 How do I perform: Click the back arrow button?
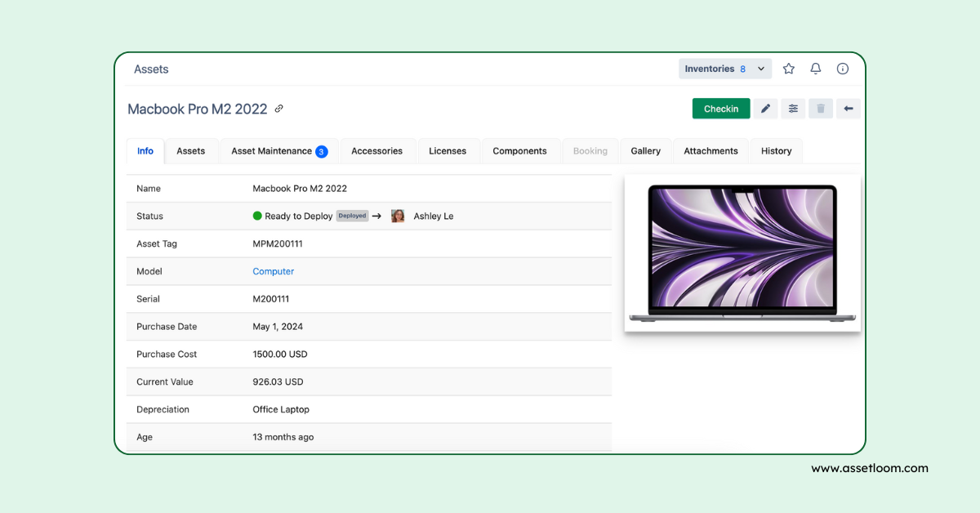849,109
